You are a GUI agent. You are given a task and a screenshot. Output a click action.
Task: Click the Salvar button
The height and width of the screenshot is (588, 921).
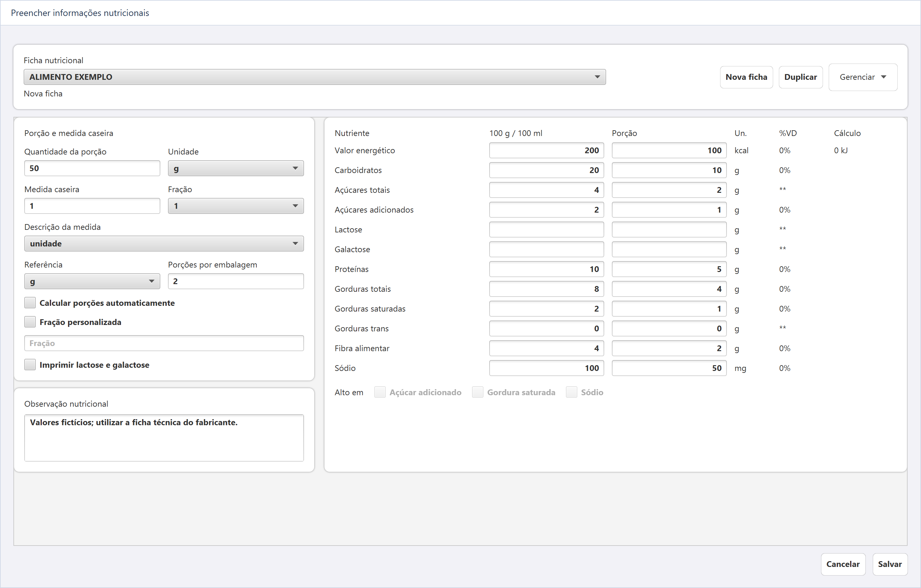(890, 564)
